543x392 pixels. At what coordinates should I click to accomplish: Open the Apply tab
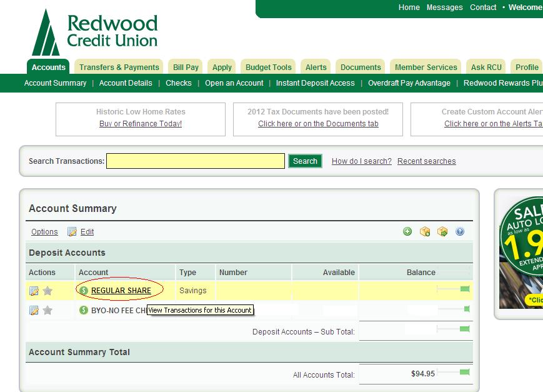coord(222,67)
